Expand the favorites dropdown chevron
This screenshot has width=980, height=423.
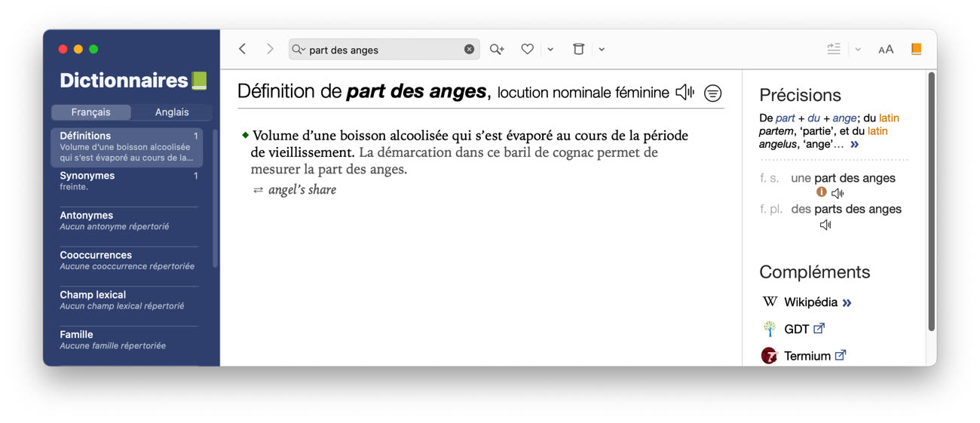tap(550, 50)
